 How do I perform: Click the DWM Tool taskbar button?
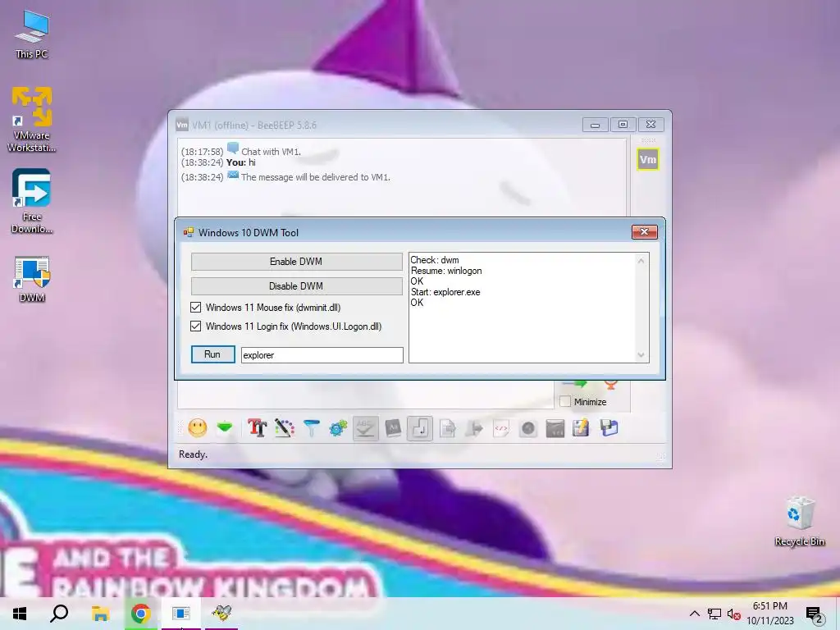tap(181, 614)
